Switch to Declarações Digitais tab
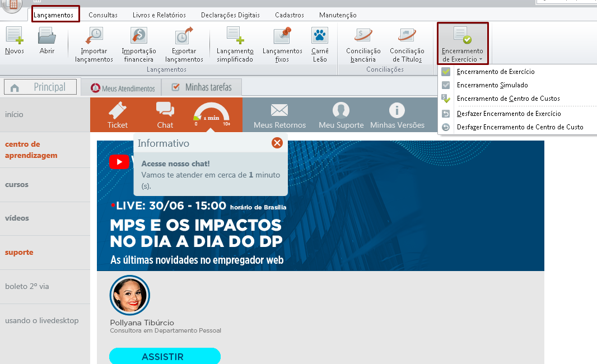This screenshot has width=597, height=364. (x=230, y=15)
